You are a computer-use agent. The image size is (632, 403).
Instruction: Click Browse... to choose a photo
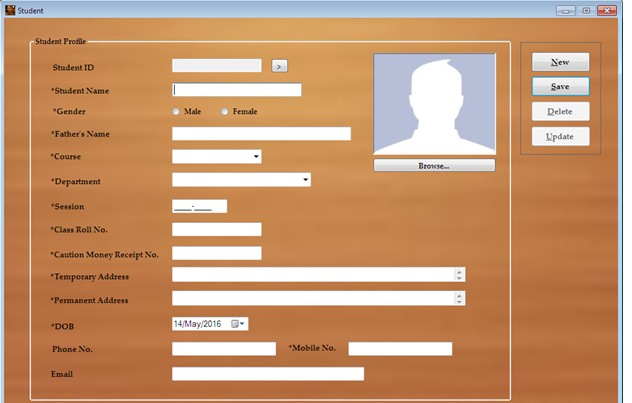434,166
